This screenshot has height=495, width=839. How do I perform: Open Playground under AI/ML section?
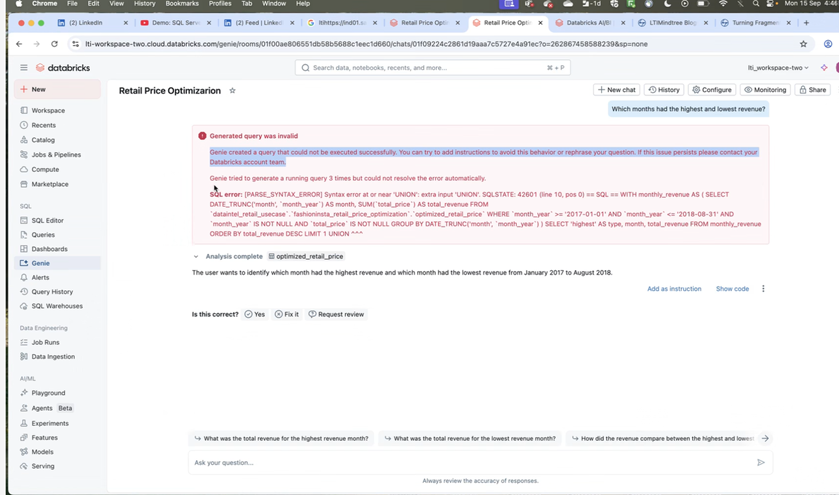point(48,393)
